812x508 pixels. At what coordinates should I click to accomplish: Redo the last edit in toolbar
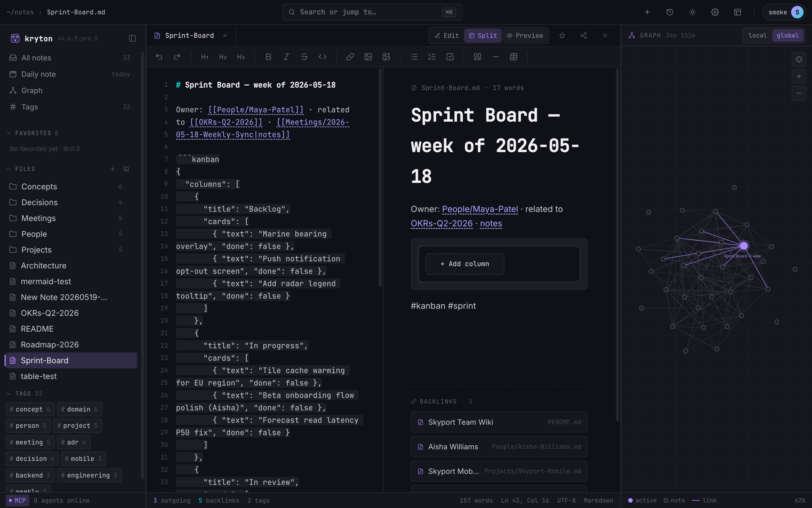pyautogui.click(x=177, y=57)
